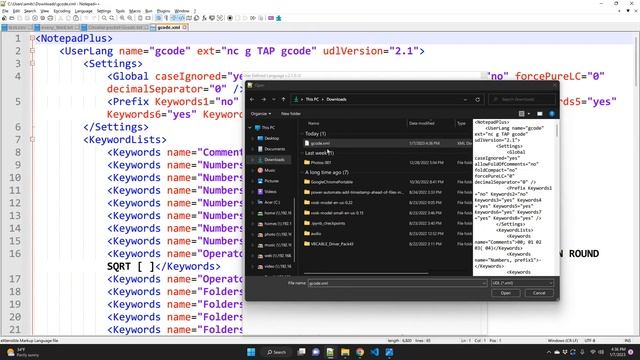Collapse fold marker on line 3 Settings

click(x=32, y=64)
